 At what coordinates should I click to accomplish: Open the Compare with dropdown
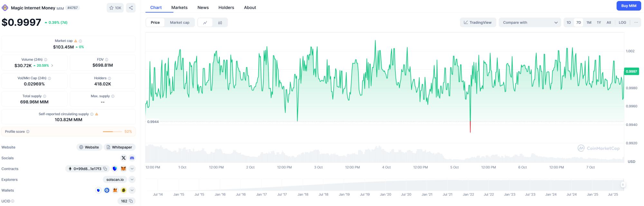pyautogui.click(x=530, y=22)
